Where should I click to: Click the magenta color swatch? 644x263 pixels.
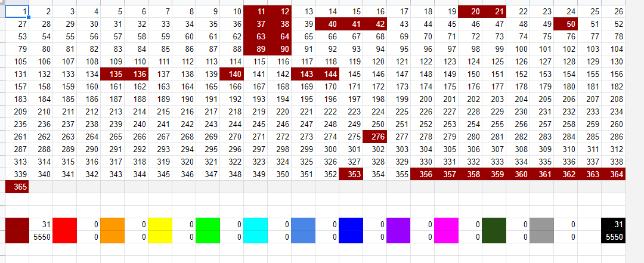[446, 231]
